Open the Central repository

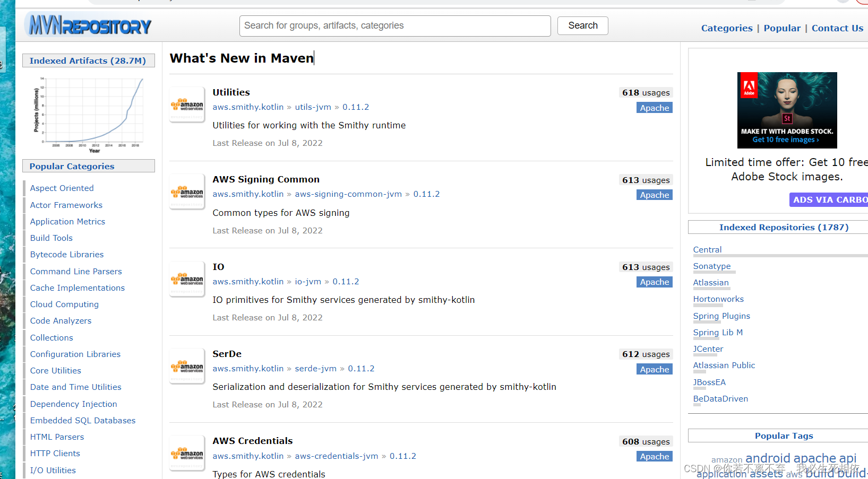(x=707, y=249)
